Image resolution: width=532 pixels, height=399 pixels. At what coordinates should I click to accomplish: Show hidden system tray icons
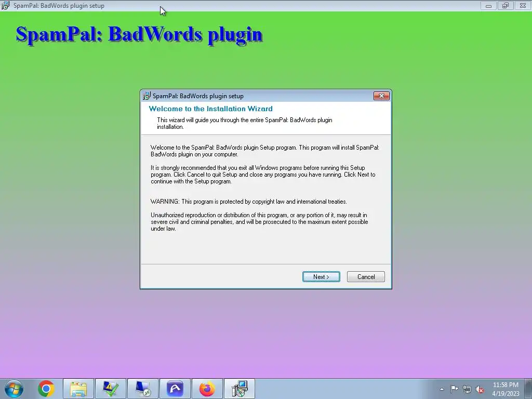click(x=442, y=389)
